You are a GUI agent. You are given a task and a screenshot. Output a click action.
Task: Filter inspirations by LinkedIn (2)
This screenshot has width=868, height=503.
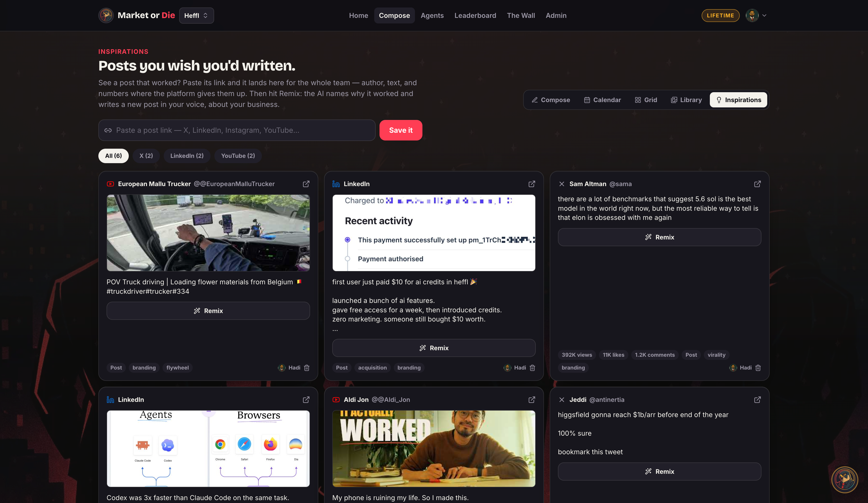pyautogui.click(x=187, y=156)
